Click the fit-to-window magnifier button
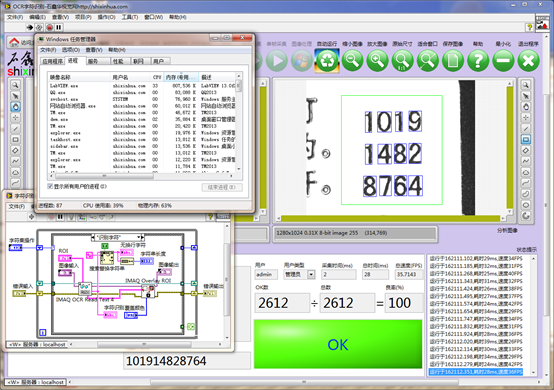This screenshot has width=554, height=390. [x=428, y=61]
